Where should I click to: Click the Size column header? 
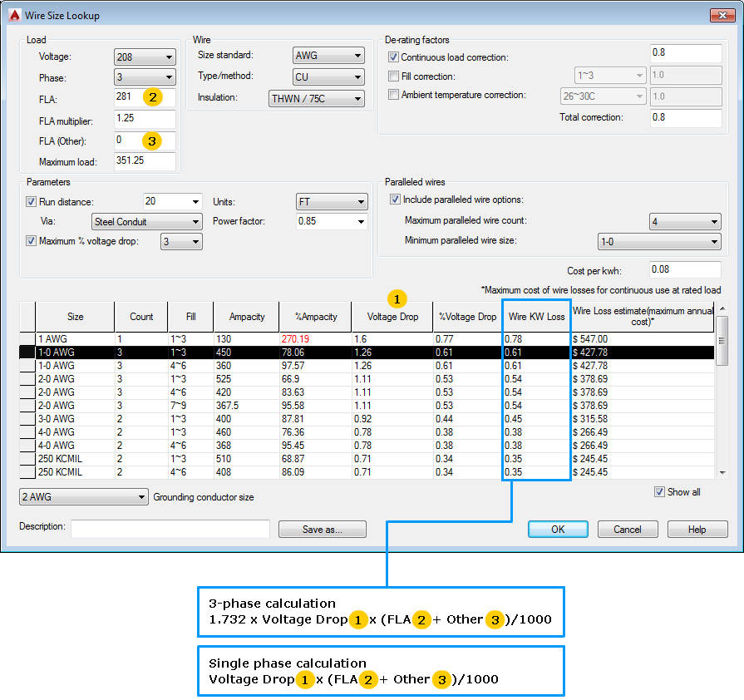pos(75,317)
